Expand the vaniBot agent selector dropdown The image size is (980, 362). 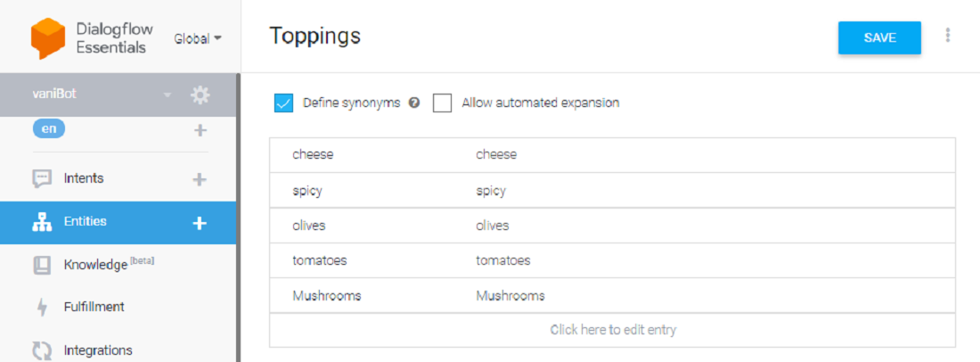[x=166, y=95]
